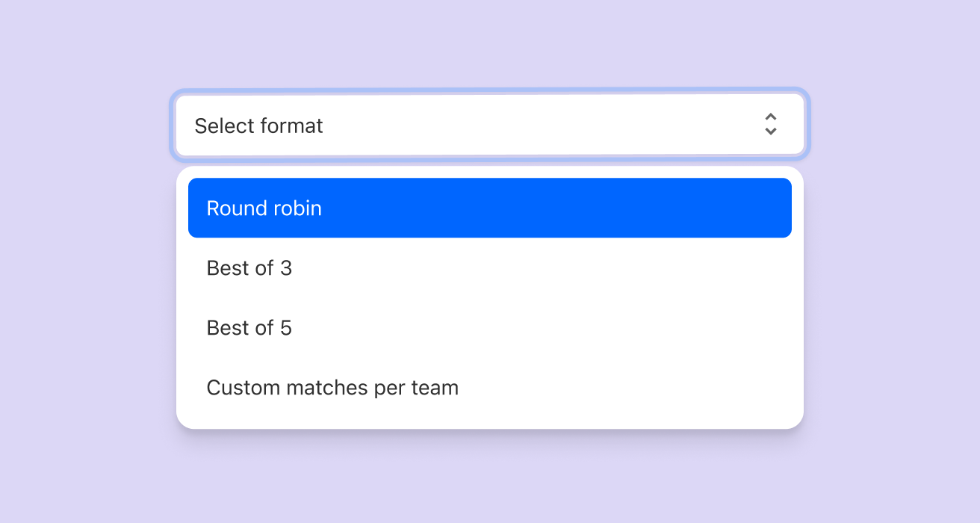This screenshot has width=980, height=523.
Task: Collapse the Select format dropdown list
Action: click(490, 125)
